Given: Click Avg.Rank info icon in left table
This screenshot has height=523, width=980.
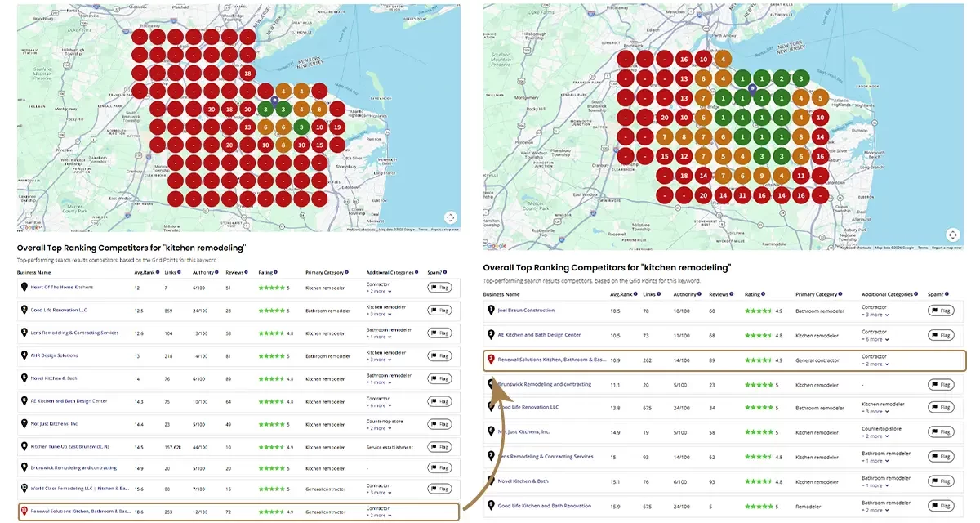Looking at the screenshot, I should click(x=157, y=272).
